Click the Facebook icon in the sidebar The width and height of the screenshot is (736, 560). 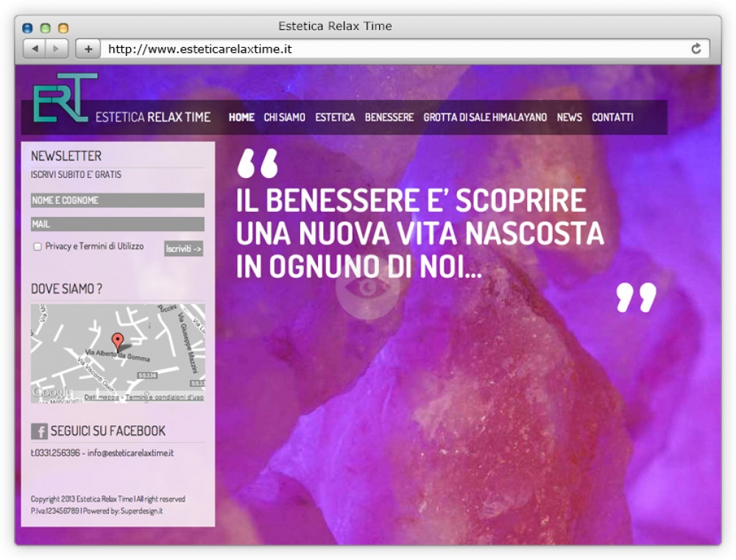pyautogui.click(x=40, y=431)
